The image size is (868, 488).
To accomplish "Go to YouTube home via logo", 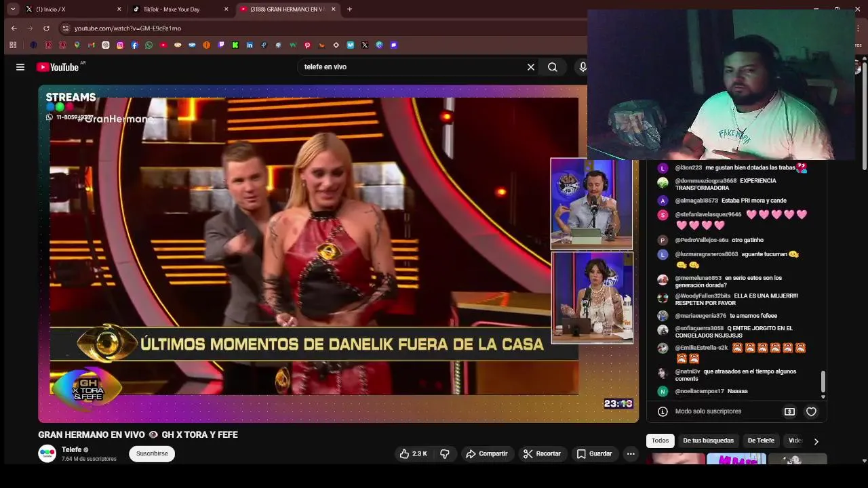I will pos(58,67).
